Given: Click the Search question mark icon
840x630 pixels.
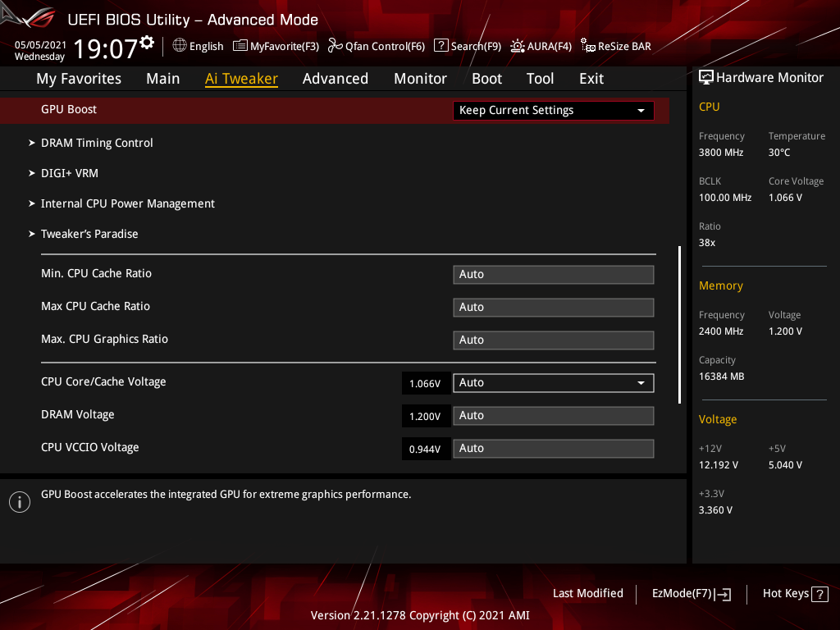Looking at the screenshot, I should (441, 46).
